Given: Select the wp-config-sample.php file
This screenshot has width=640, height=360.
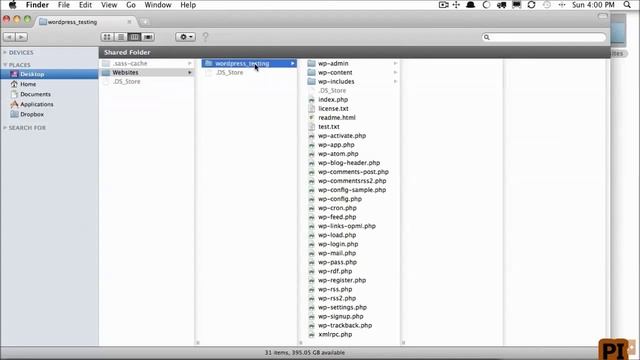Looking at the screenshot, I should pyautogui.click(x=352, y=190).
